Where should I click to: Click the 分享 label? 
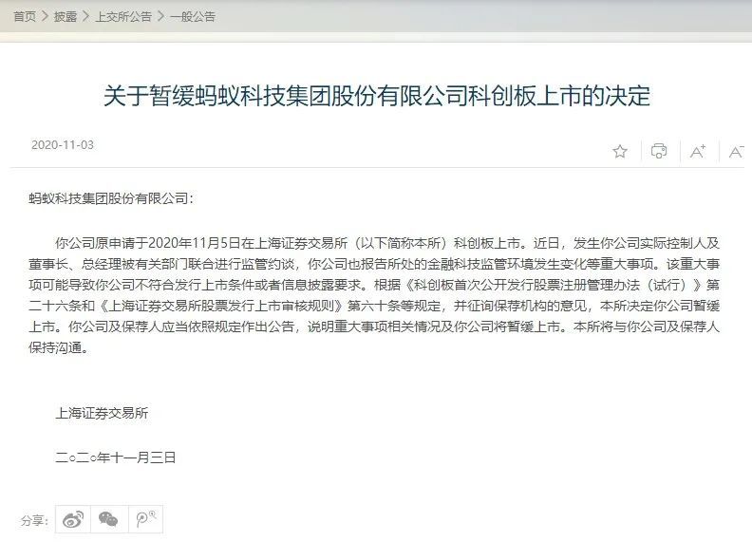pyautogui.click(x=34, y=520)
